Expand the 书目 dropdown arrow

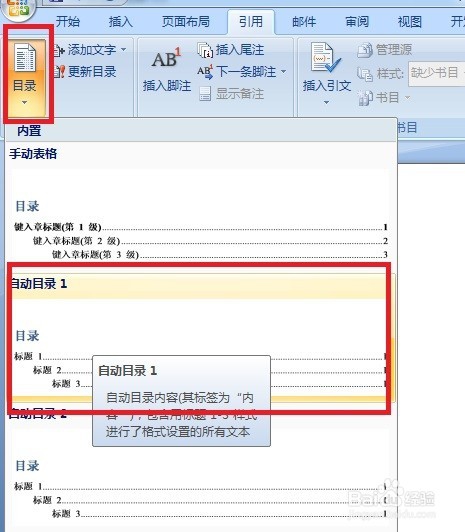tap(408, 98)
